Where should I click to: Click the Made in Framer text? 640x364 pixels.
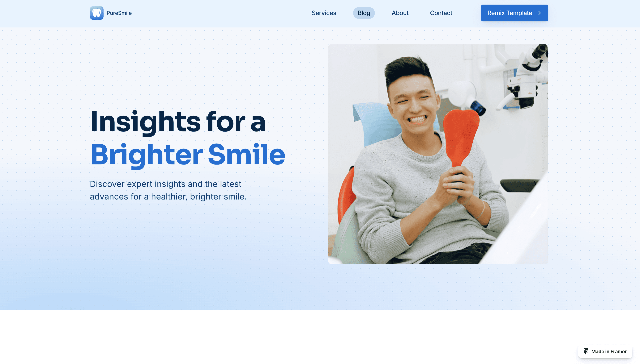pyautogui.click(x=609, y=351)
